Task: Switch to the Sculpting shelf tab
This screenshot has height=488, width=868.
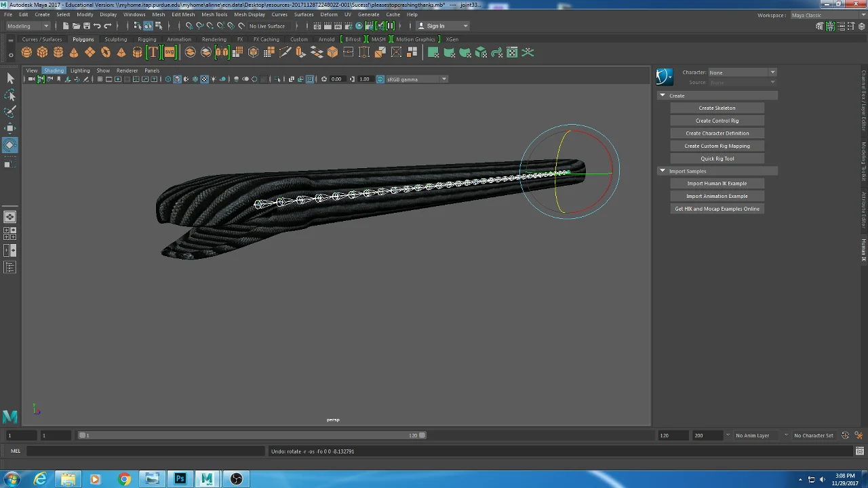Action: click(115, 39)
